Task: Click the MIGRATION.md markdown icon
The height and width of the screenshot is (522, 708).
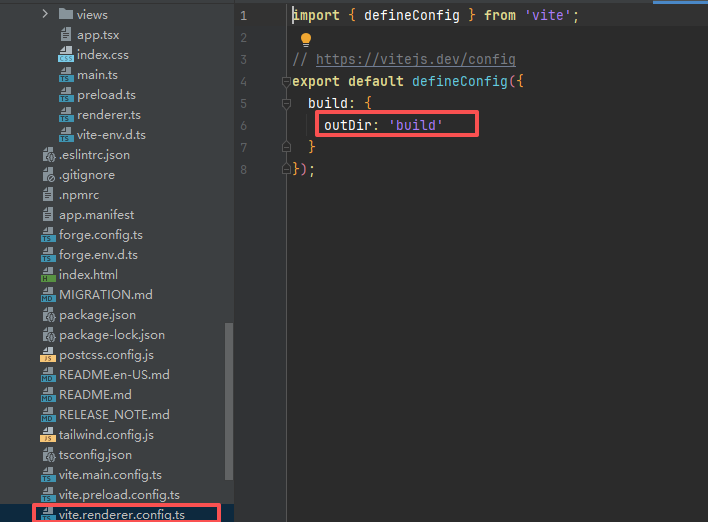Action: (x=48, y=294)
